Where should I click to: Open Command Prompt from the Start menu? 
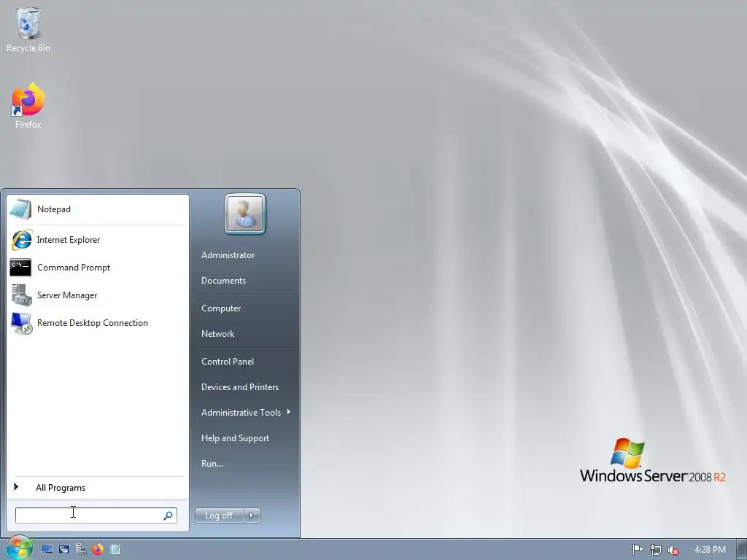tap(98, 268)
